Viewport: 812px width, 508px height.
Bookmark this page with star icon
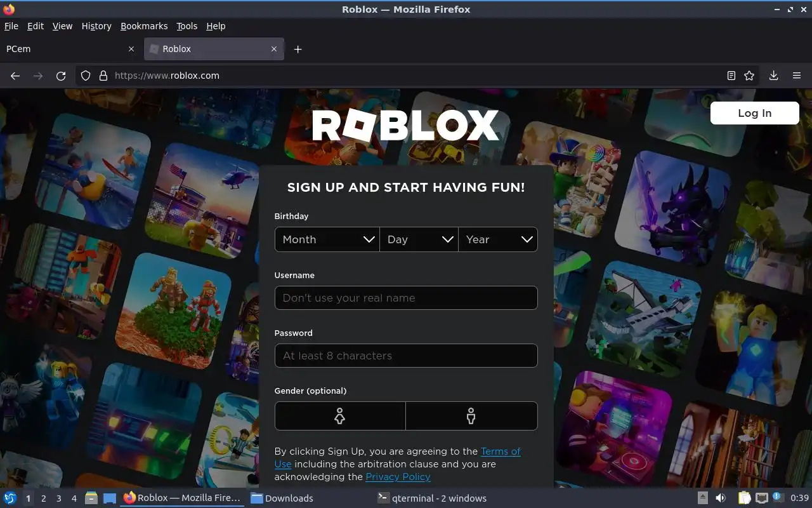coord(749,76)
